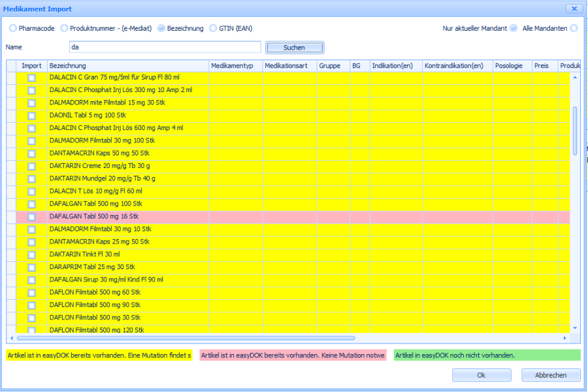Check import box for DARAPRIM Tabl 25 mg
588x392 pixels.
pos(31,267)
